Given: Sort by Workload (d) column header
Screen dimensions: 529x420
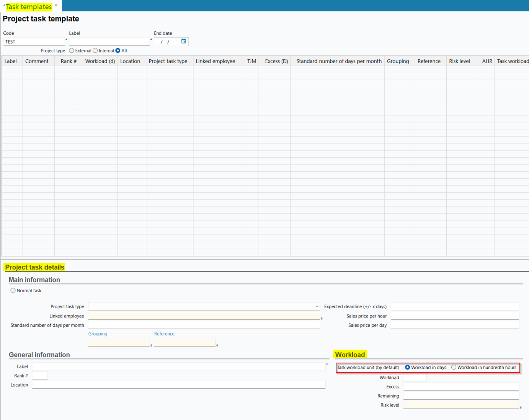Looking at the screenshot, I should point(100,61).
